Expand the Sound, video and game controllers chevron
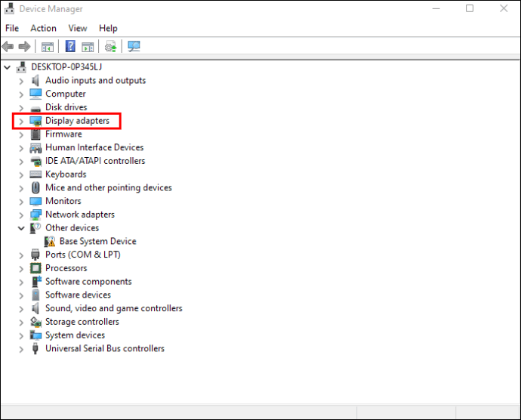This screenshot has height=420, width=521. (x=21, y=309)
